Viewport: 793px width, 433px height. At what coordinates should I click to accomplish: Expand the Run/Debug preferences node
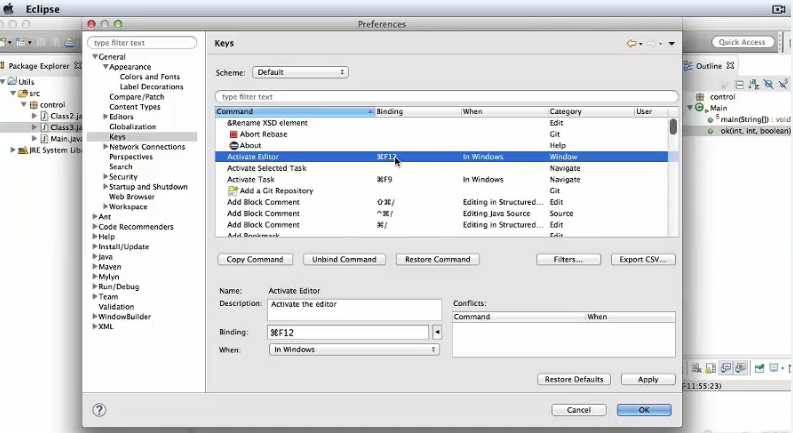[x=95, y=287]
